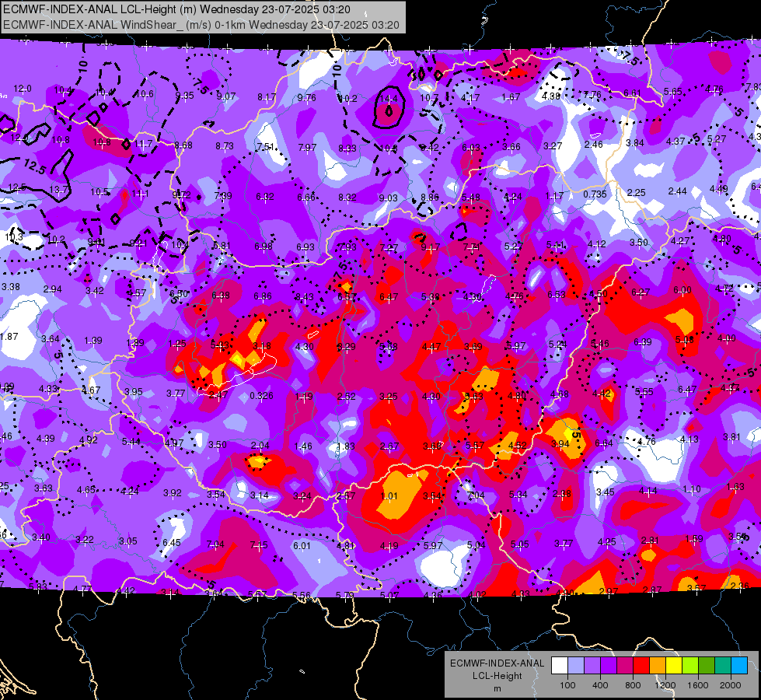Click the legend title 'LCL-Height'
Image resolution: width=761 pixels, height=700 pixels.
click(x=497, y=676)
